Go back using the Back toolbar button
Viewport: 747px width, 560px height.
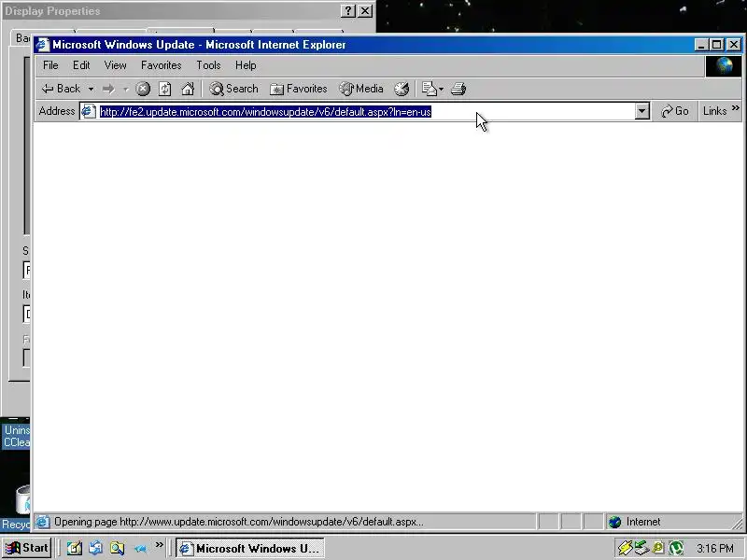pos(61,89)
